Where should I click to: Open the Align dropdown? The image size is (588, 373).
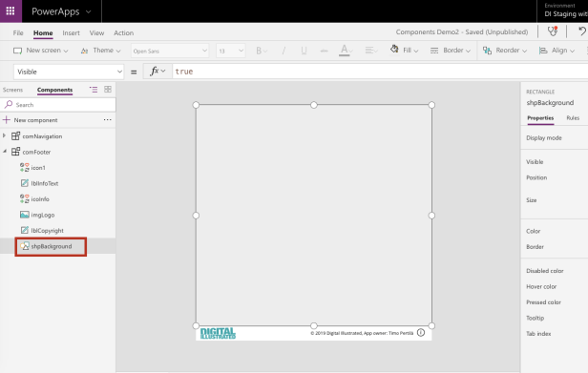point(556,51)
